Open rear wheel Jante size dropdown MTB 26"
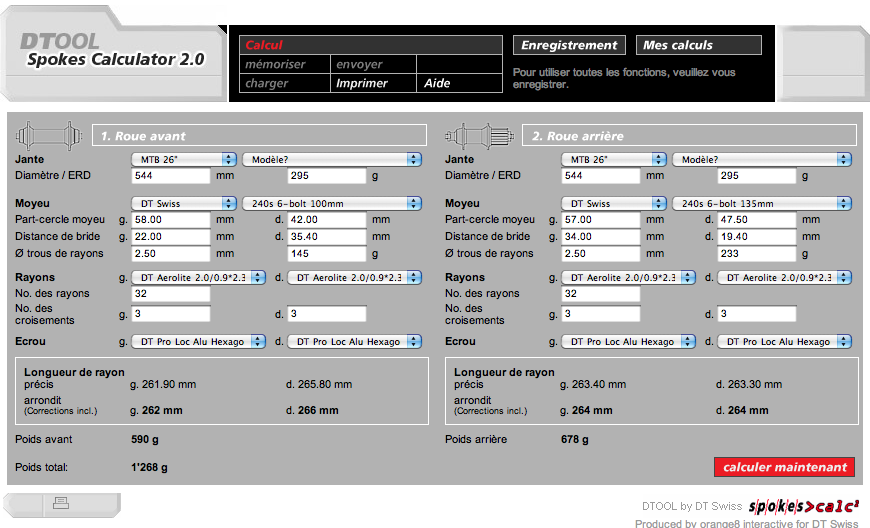This screenshot has width=870, height=528. tap(614, 160)
